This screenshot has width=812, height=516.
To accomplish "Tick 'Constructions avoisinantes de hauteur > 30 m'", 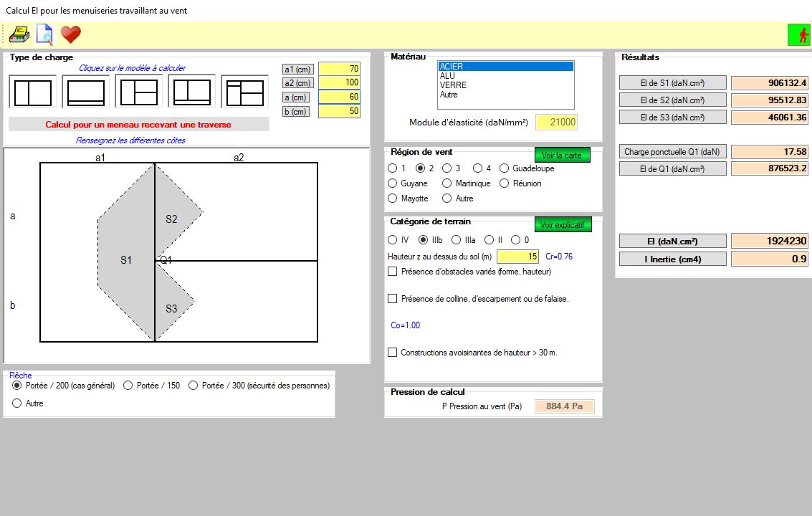I will point(392,353).
